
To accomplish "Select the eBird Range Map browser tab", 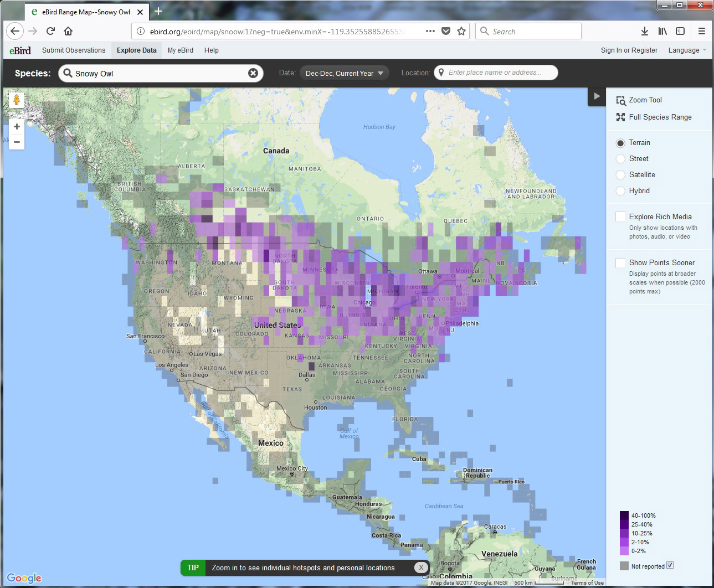I will (x=86, y=12).
